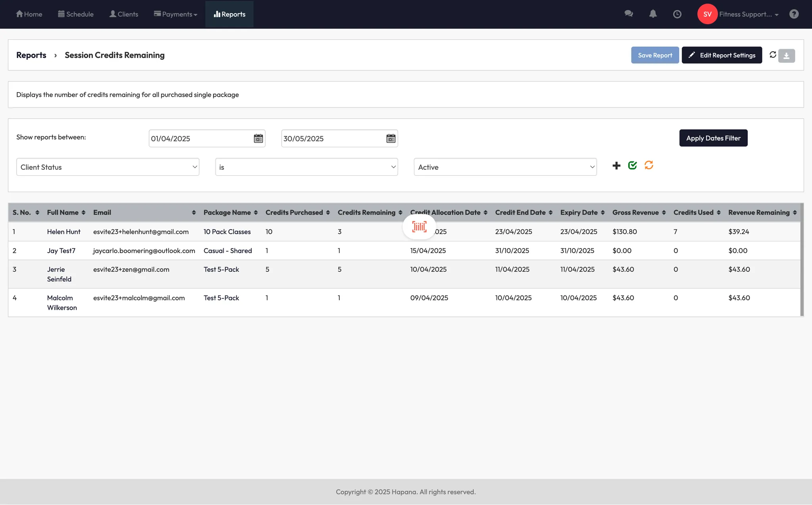The width and height of the screenshot is (812, 505).
Task: Open the clock history icon
Action: [677, 14]
